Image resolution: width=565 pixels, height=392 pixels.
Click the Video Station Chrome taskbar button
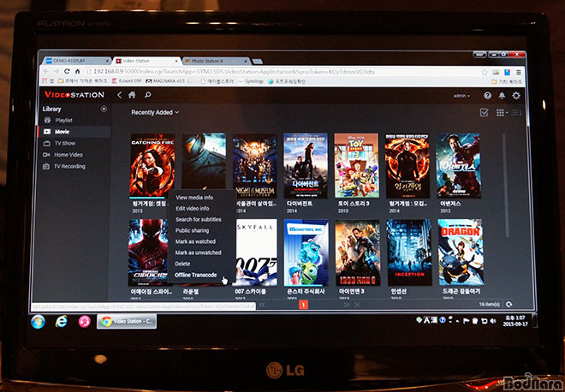pyautogui.click(x=127, y=321)
